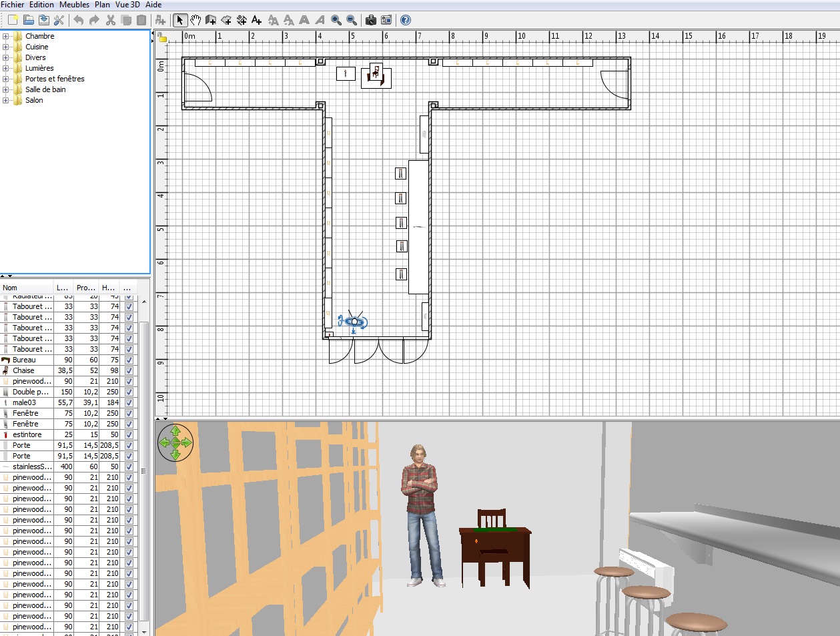Expand the Portes et fenêtres folder

(6, 79)
